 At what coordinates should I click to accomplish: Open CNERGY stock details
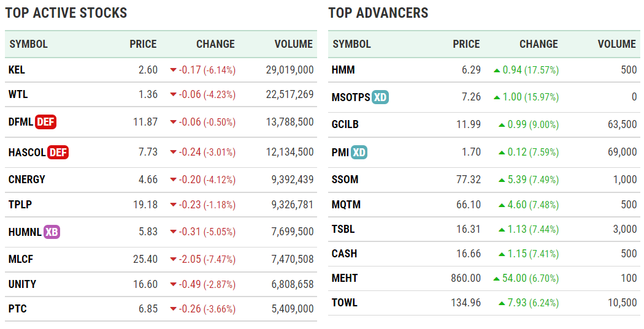[27, 180]
